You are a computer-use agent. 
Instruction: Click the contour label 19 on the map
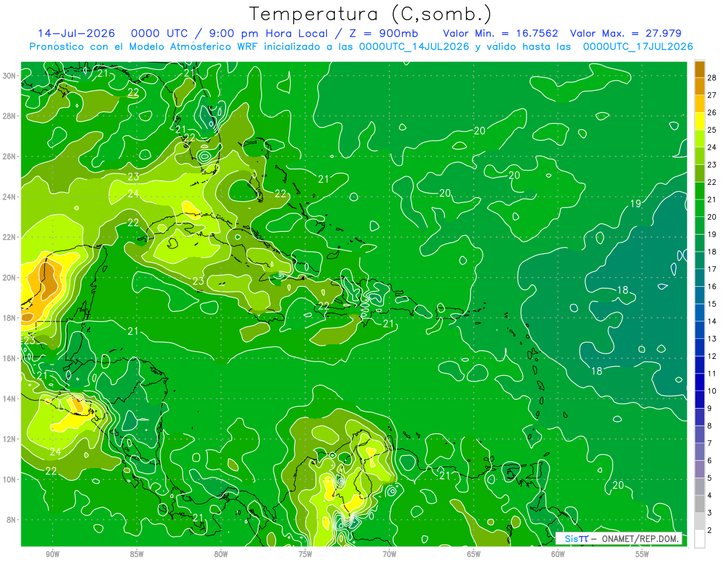pyautogui.click(x=635, y=204)
